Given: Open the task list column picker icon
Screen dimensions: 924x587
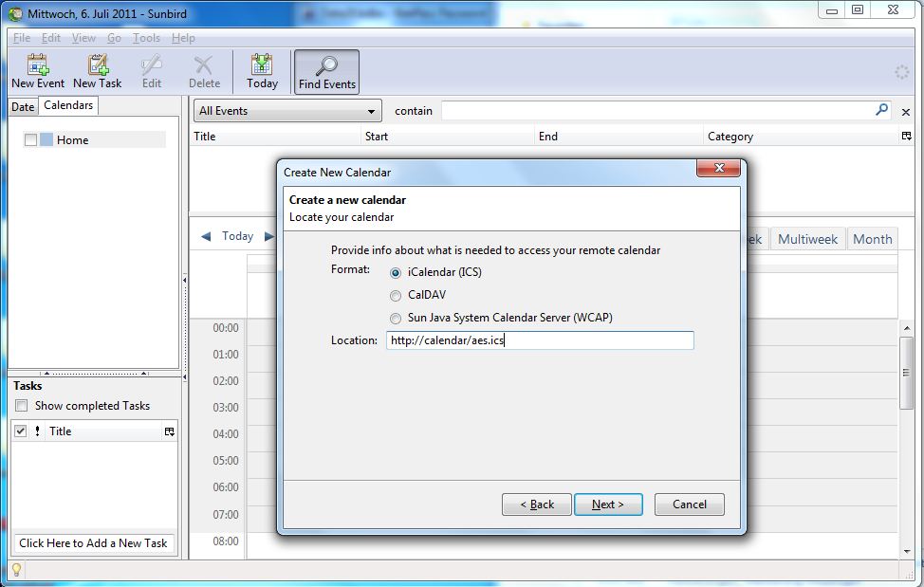Looking at the screenshot, I should 169,431.
